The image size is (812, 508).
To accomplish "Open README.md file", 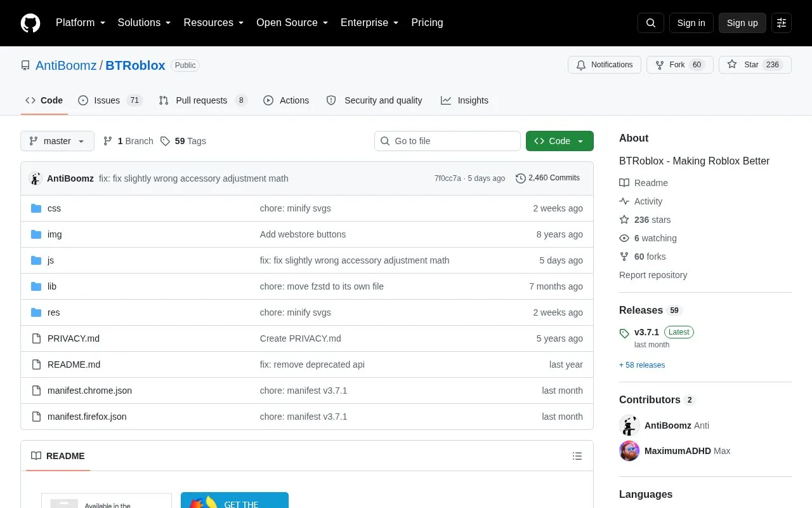I will tap(74, 364).
